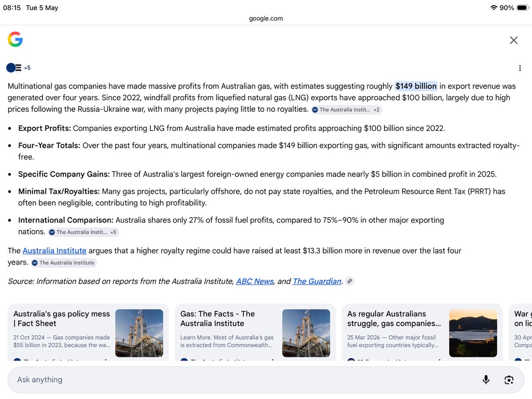
Task: Follow the Australia Institute hyperlink
Action: tap(55, 250)
